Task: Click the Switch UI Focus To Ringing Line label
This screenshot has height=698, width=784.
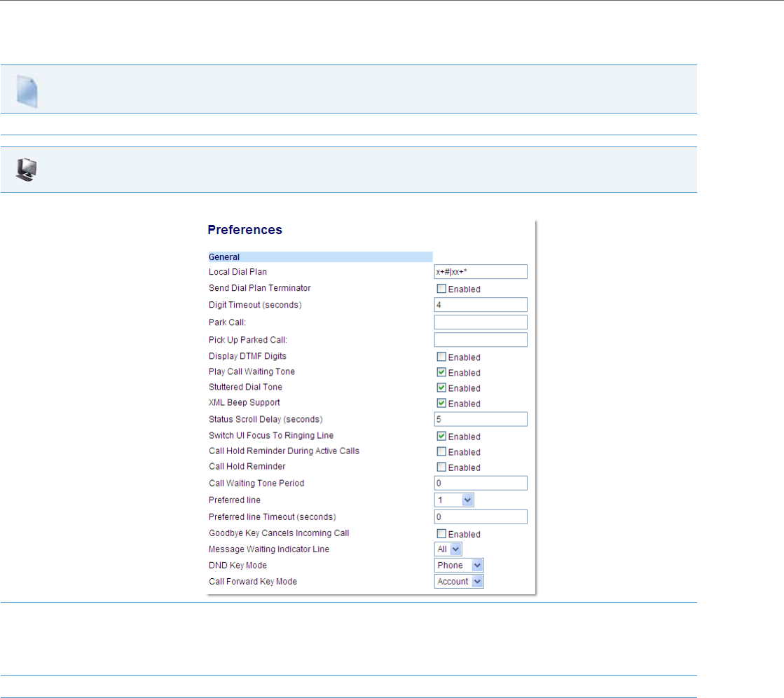Action: pyautogui.click(x=271, y=435)
